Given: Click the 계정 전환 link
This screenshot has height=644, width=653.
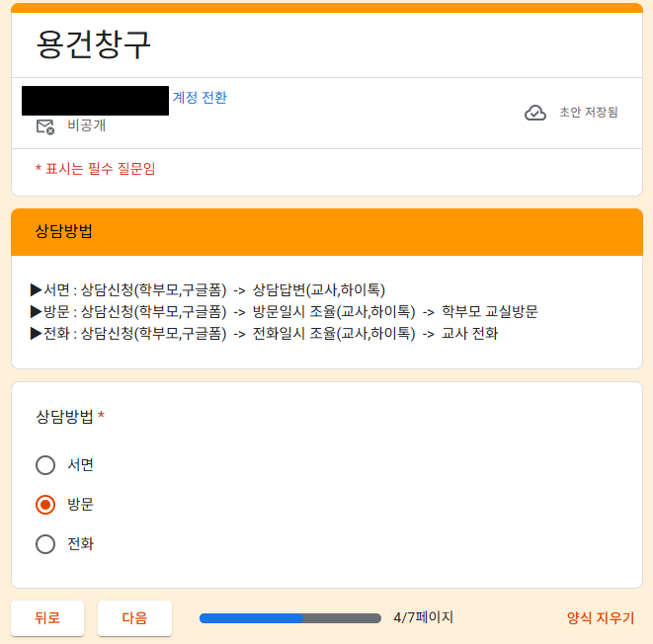Looking at the screenshot, I should point(200,98).
